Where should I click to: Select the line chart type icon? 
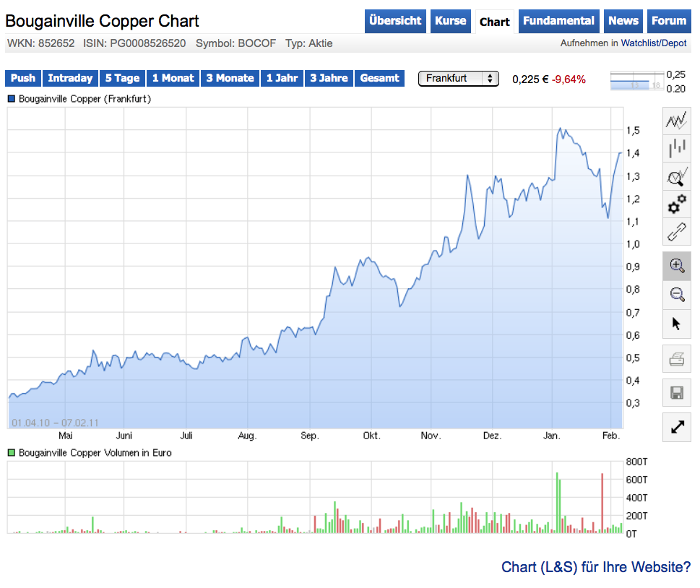(676, 121)
